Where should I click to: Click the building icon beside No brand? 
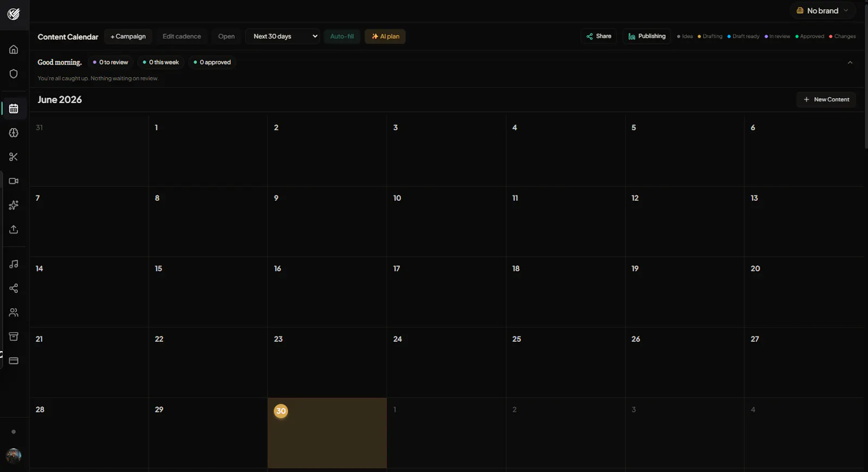[800, 10]
